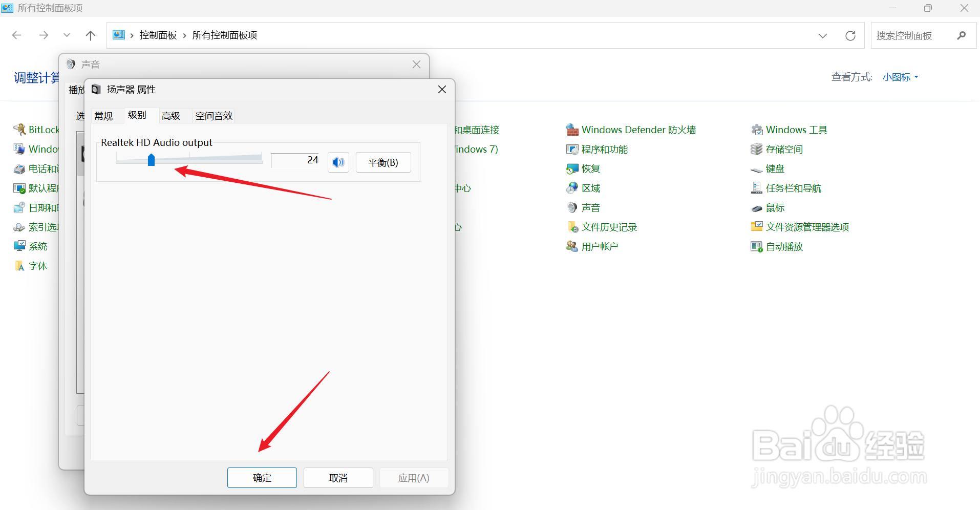The width and height of the screenshot is (980, 510).
Task: Click the 程序和功能 icon
Action: tap(572, 150)
